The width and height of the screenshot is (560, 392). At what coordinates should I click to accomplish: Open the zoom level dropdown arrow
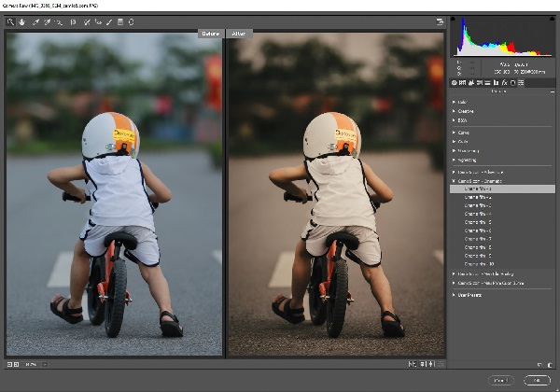pyautogui.click(x=45, y=365)
